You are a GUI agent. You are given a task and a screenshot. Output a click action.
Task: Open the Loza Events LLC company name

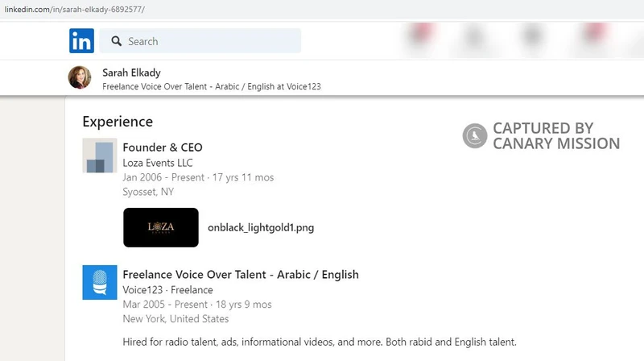pos(157,163)
